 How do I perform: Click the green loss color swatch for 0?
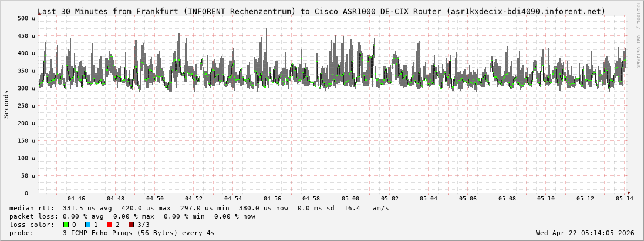(66, 225)
